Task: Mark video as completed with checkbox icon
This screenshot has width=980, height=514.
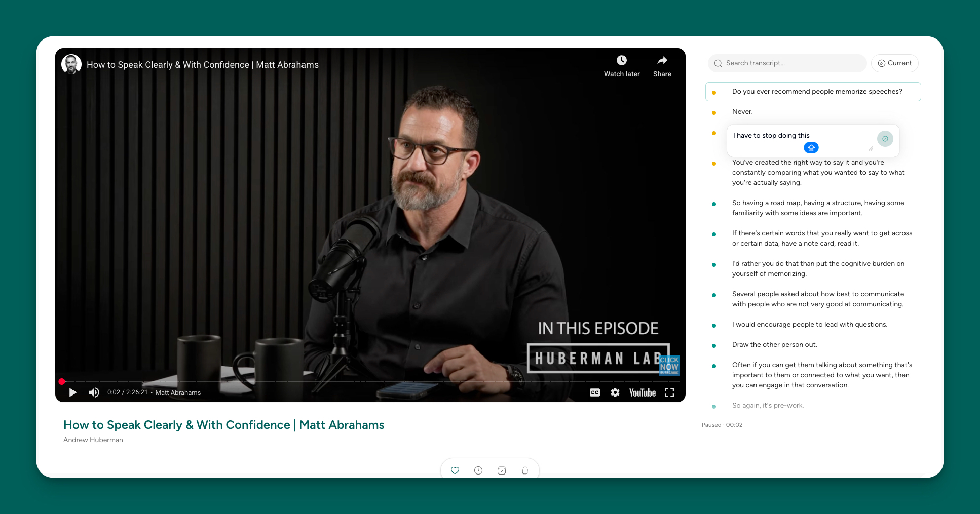Action: point(502,470)
